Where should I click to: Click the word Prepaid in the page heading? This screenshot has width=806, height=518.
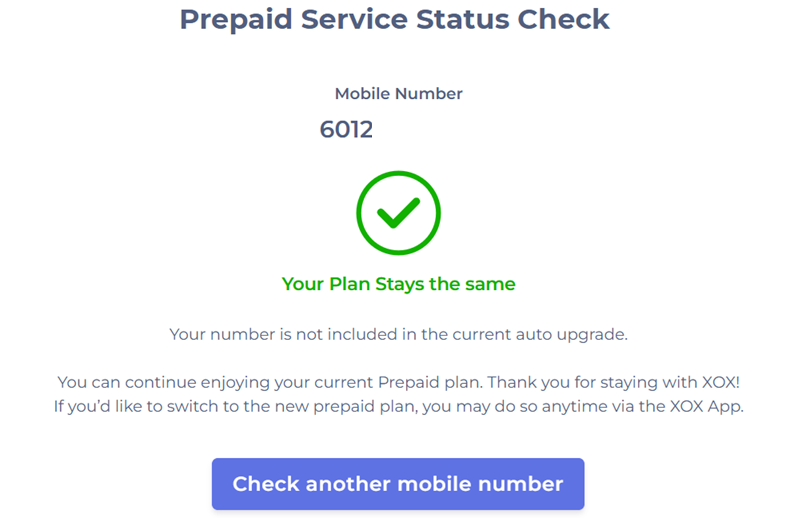(x=228, y=19)
